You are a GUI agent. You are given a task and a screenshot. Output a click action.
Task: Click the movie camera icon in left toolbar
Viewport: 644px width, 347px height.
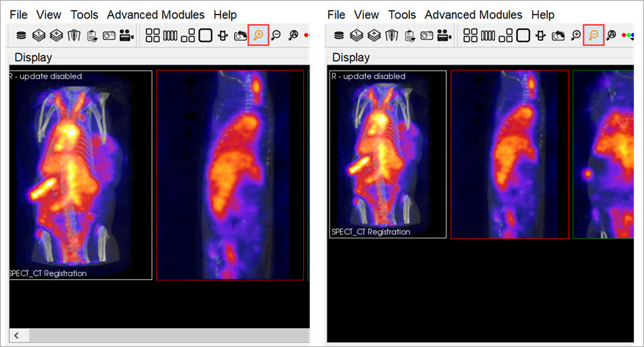pyautogui.click(x=126, y=35)
